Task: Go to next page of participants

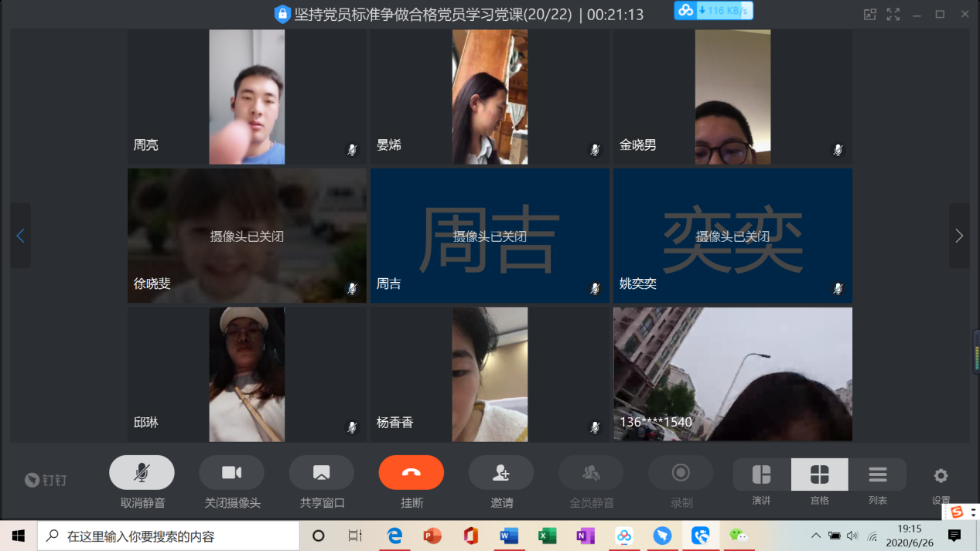Action: pos(959,236)
